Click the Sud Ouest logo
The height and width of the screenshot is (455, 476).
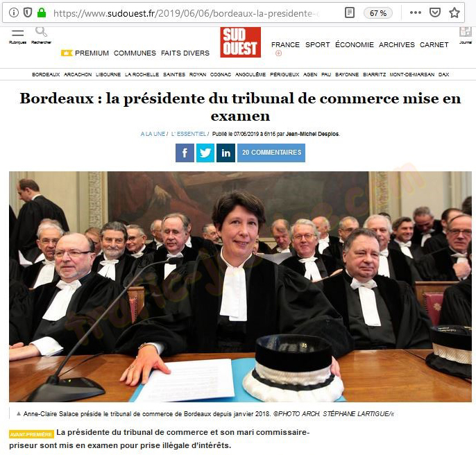240,42
